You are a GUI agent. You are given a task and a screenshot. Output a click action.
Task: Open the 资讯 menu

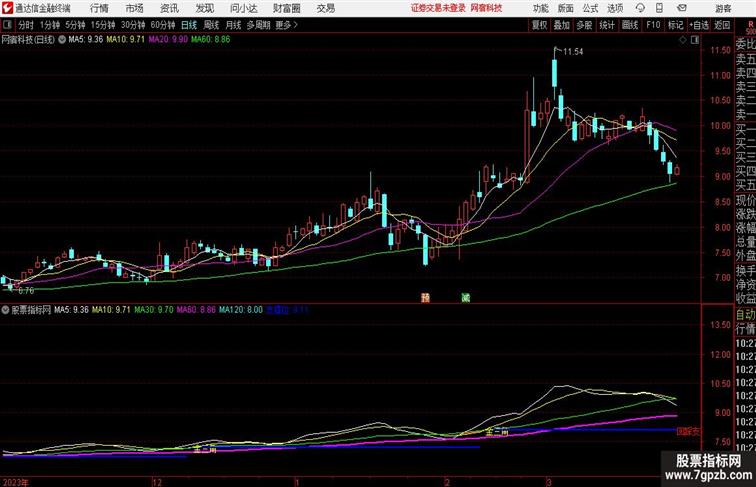[x=169, y=8]
